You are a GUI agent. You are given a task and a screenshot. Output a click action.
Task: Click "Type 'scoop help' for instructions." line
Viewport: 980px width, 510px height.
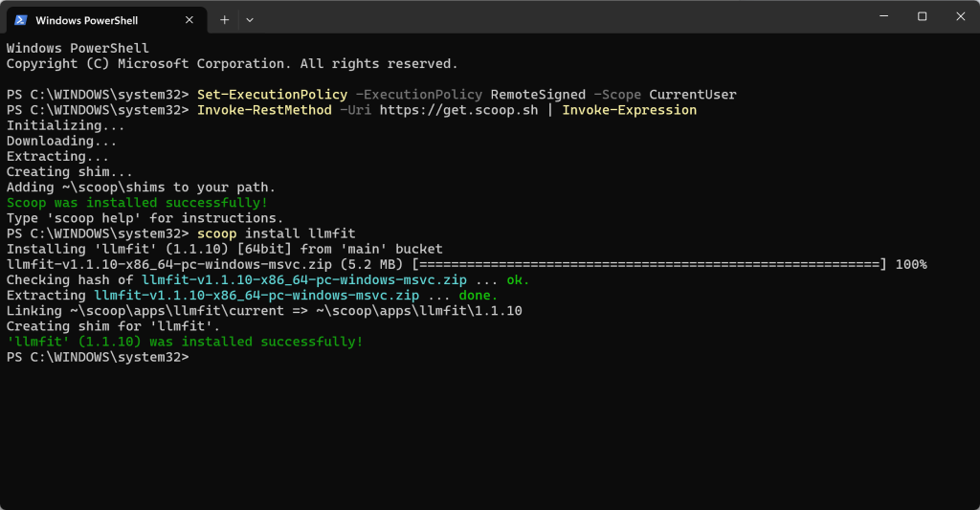click(x=145, y=218)
